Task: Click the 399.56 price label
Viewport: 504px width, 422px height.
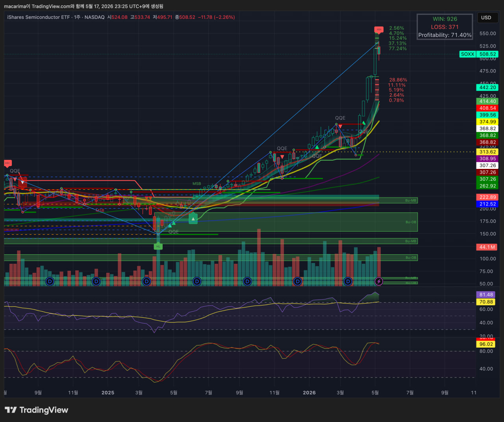Action: (487, 115)
